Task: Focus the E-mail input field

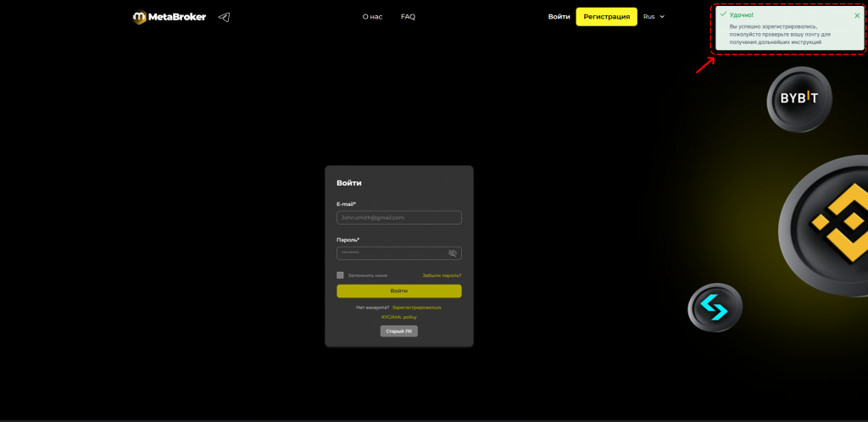Action: coord(399,218)
